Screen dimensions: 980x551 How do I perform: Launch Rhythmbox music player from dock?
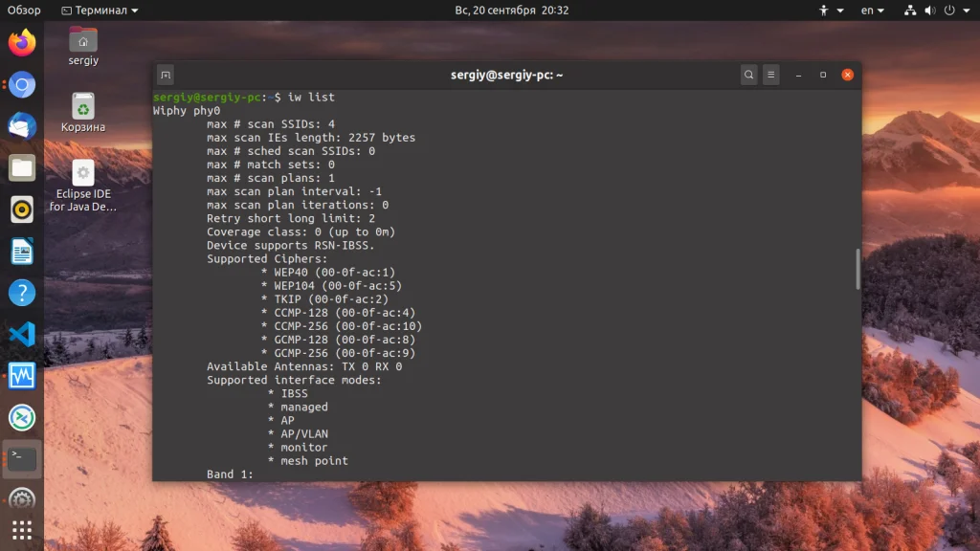pos(22,209)
